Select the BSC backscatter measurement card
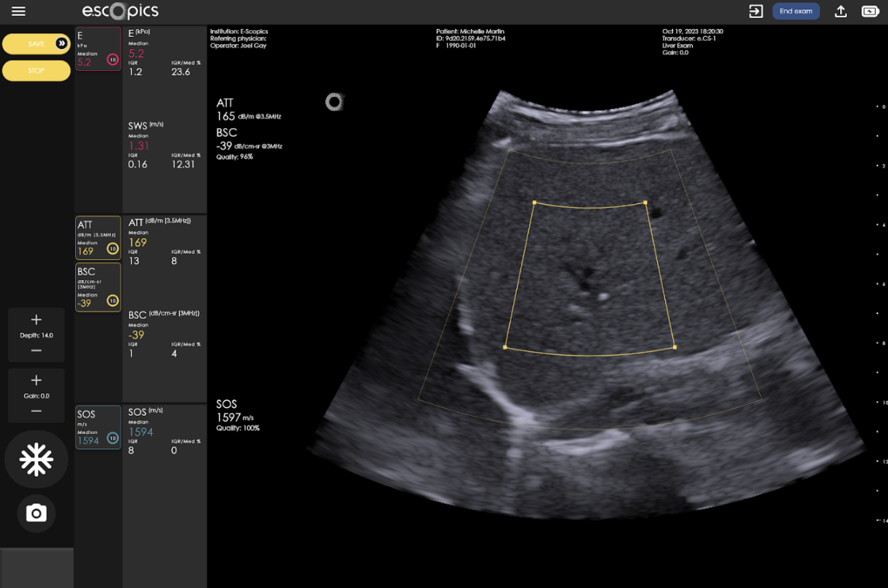The width and height of the screenshot is (888, 588). (x=98, y=287)
